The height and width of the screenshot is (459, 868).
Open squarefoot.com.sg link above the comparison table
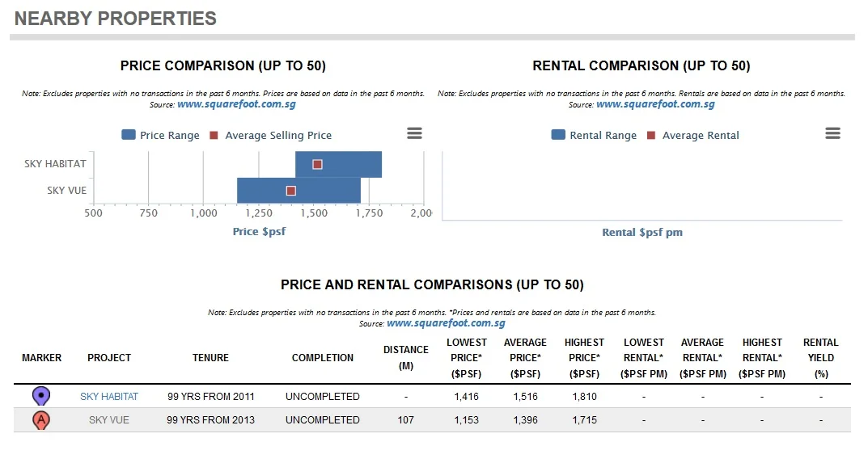[x=446, y=323]
